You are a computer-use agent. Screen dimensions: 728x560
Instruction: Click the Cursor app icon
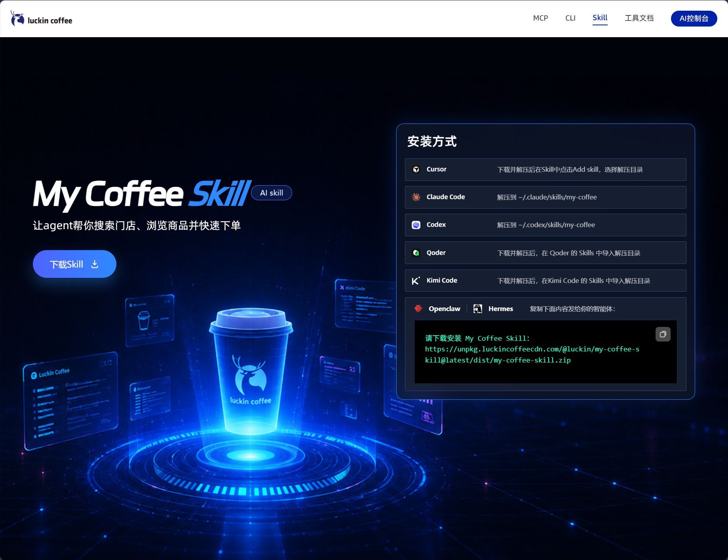click(416, 169)
